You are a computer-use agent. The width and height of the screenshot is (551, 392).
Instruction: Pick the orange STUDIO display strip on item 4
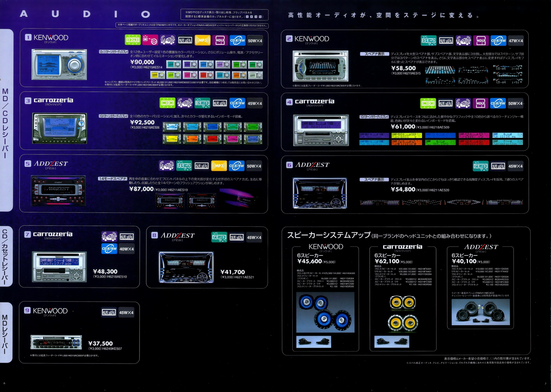click(x=407, y=142)
